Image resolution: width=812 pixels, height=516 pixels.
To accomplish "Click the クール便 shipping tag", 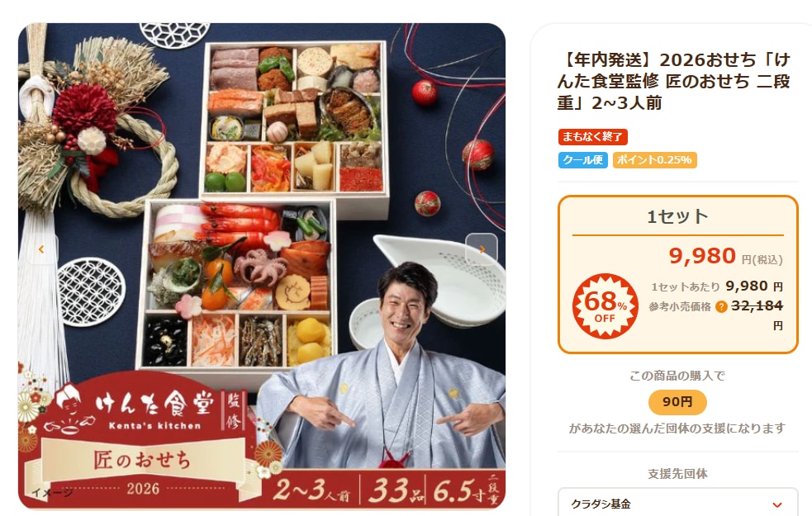I will [582, 160].
